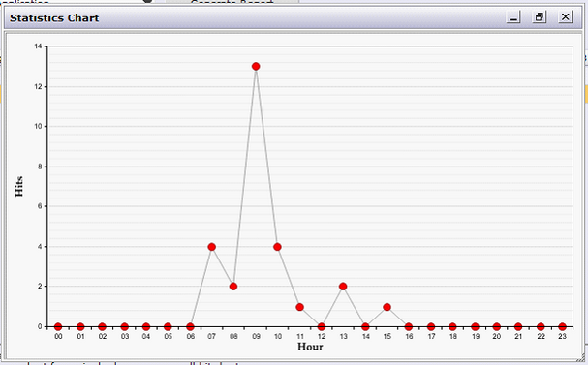Click the Statistics Chart title bar text

tap(54, 18)
